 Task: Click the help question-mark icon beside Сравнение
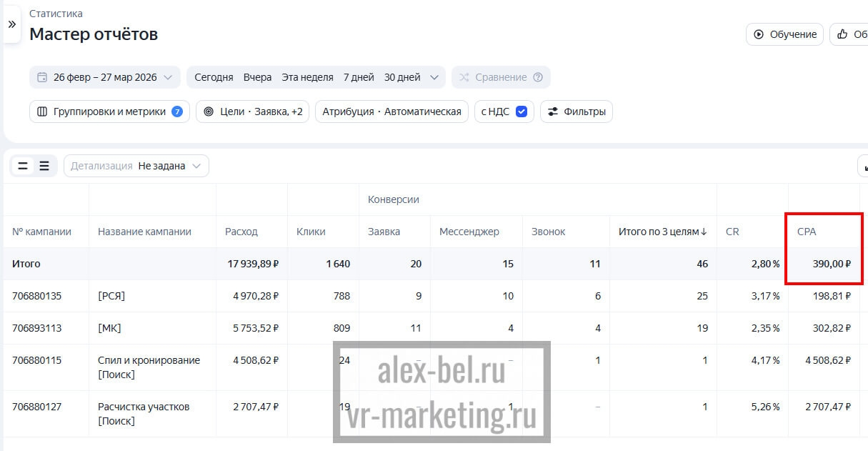(x=538, y=77)
